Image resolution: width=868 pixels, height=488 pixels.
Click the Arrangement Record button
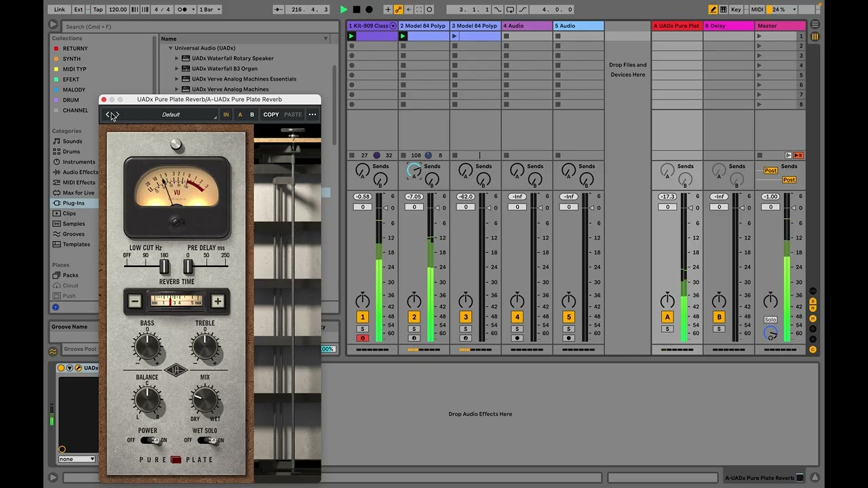(369, 9)
